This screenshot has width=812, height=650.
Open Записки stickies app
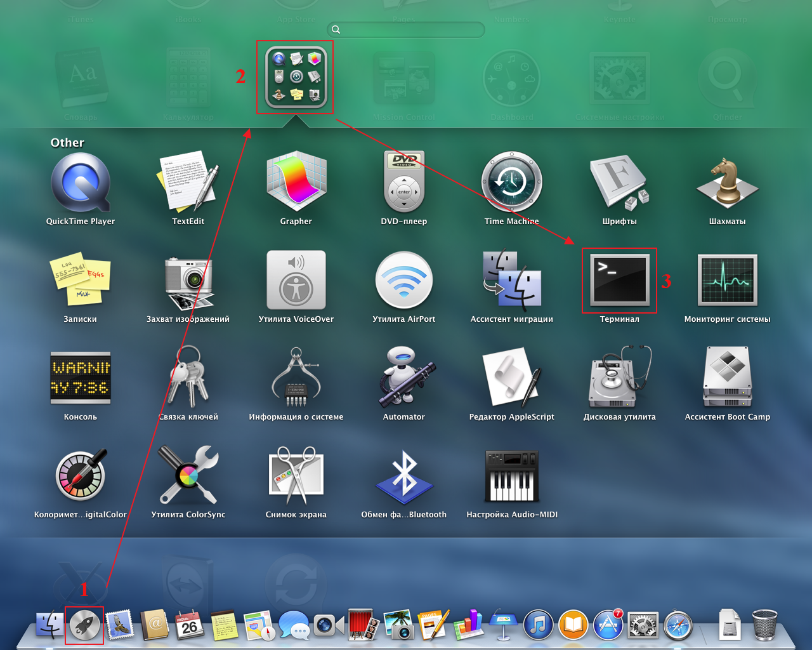(x=81, y=281)
